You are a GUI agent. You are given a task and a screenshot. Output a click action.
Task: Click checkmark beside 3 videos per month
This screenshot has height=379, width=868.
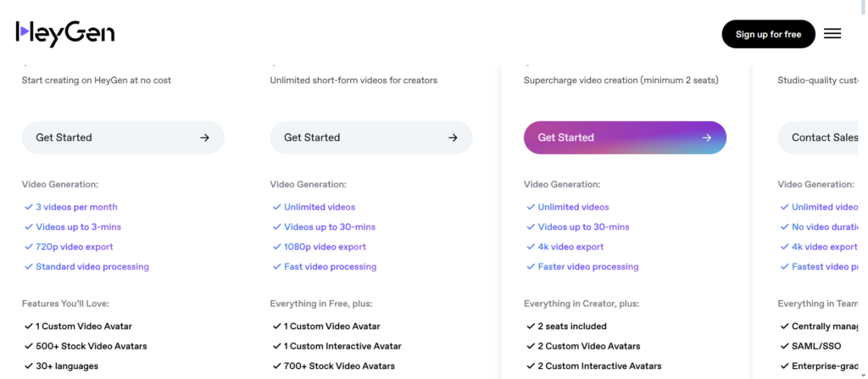click(28, 207)
